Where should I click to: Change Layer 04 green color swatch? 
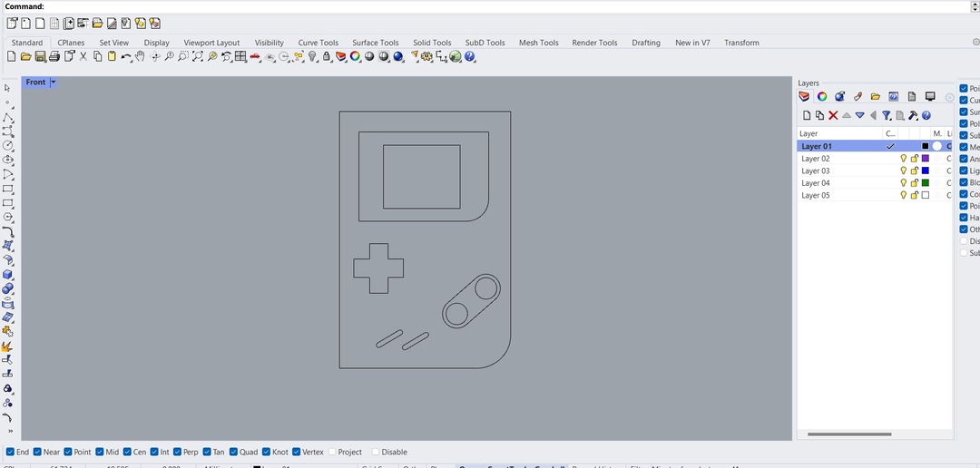coord(926,183)
